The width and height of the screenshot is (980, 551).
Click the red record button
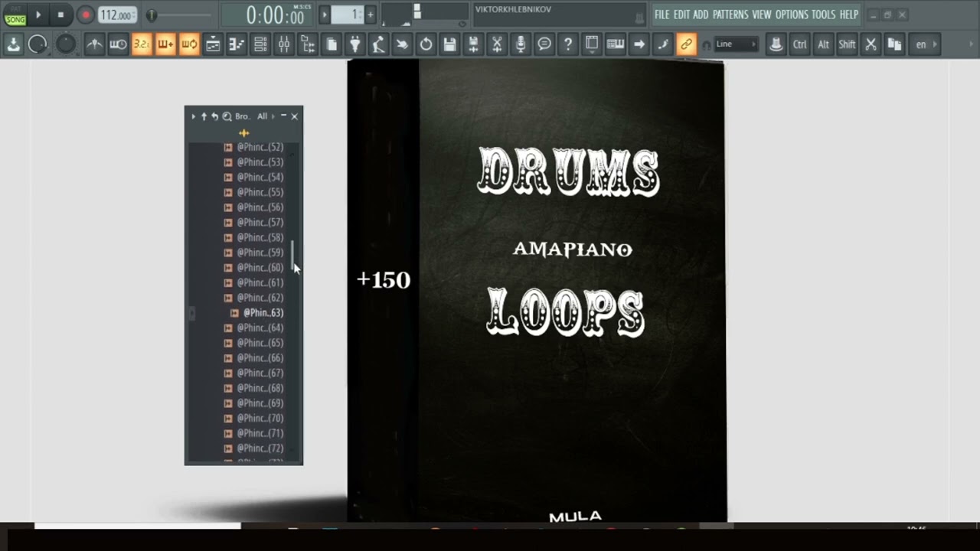pyautogui.click(x=86, y=15)
